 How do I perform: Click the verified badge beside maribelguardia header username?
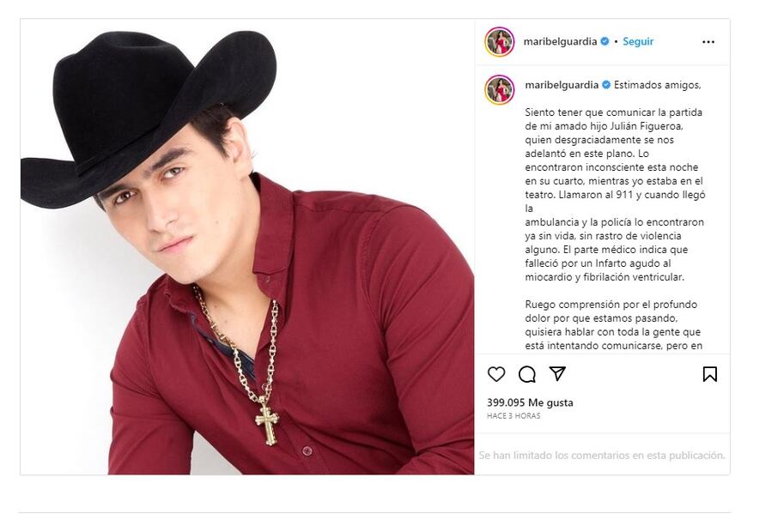pos(604,40)
